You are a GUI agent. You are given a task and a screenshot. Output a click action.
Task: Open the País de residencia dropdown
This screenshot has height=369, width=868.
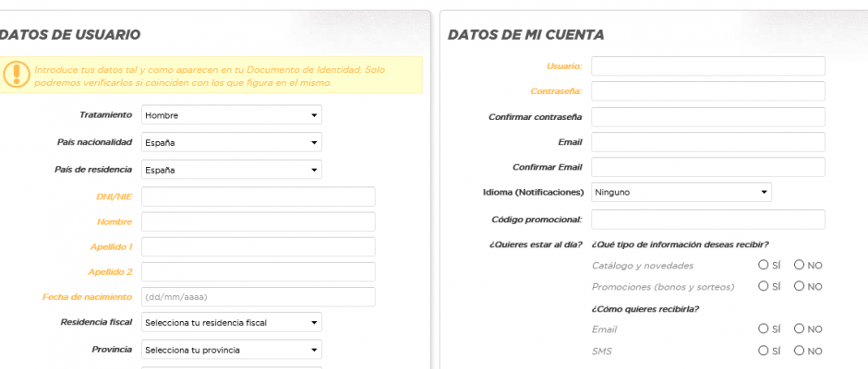[232, 170]
